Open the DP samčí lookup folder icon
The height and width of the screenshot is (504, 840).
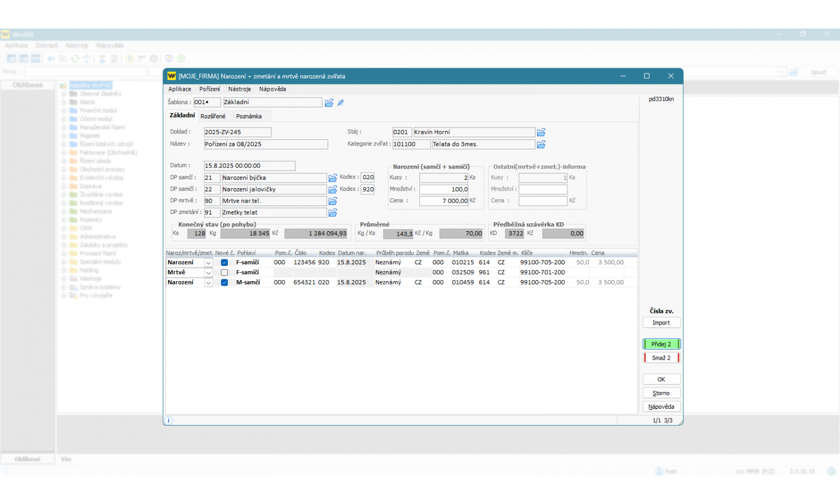[333, 178]
